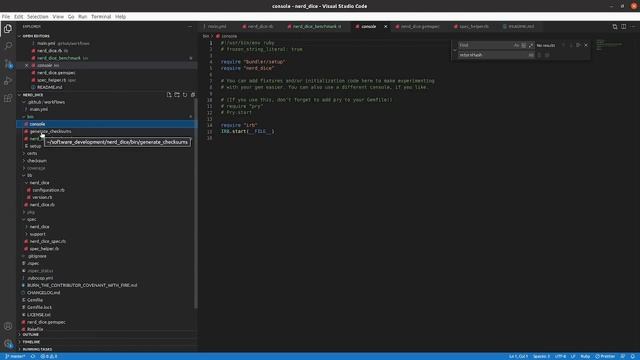Click the Synchronize Changes icon in status bar
The height and width of the screenshot is (360, 640).
tap(33, 356)
